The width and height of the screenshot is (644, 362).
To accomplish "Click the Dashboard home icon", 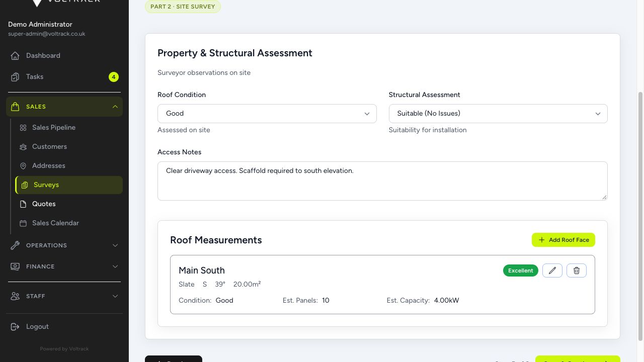I will [x=15, y=56].
